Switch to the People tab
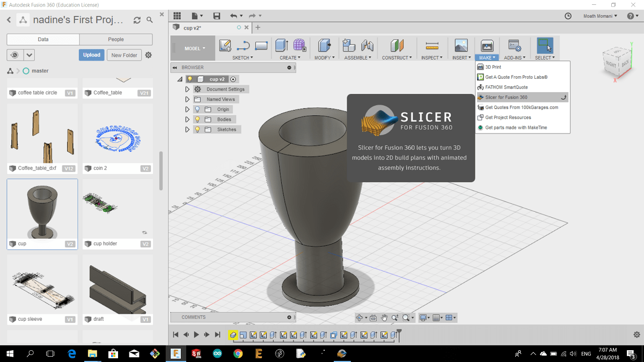This screenshot has width=644, height=362. tap(116, 39)
